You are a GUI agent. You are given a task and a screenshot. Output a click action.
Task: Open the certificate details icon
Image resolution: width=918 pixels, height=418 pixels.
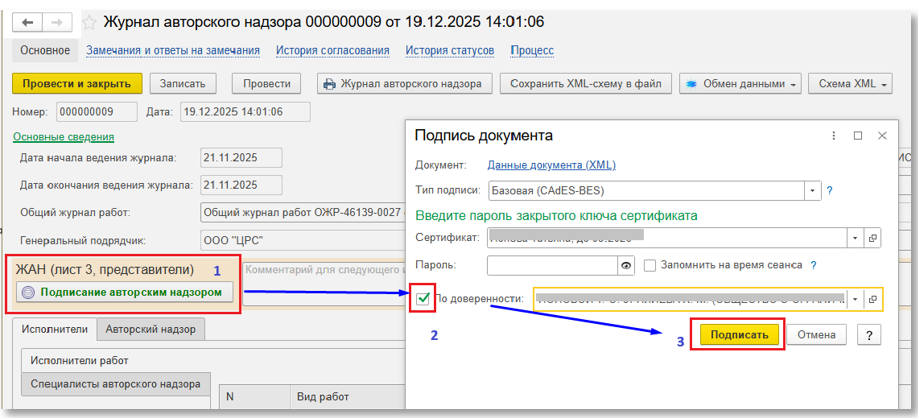(872, 238)
